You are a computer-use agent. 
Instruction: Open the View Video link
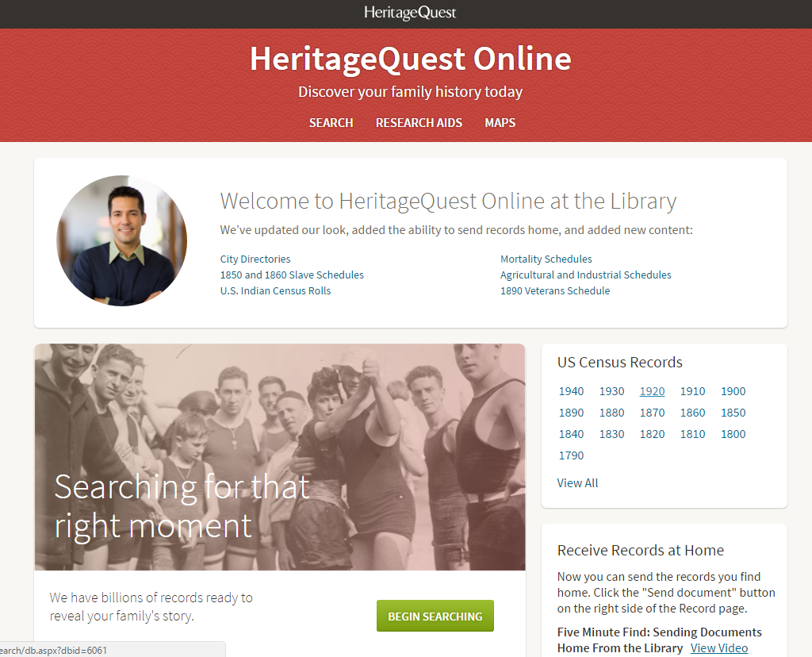click(718, 647)
